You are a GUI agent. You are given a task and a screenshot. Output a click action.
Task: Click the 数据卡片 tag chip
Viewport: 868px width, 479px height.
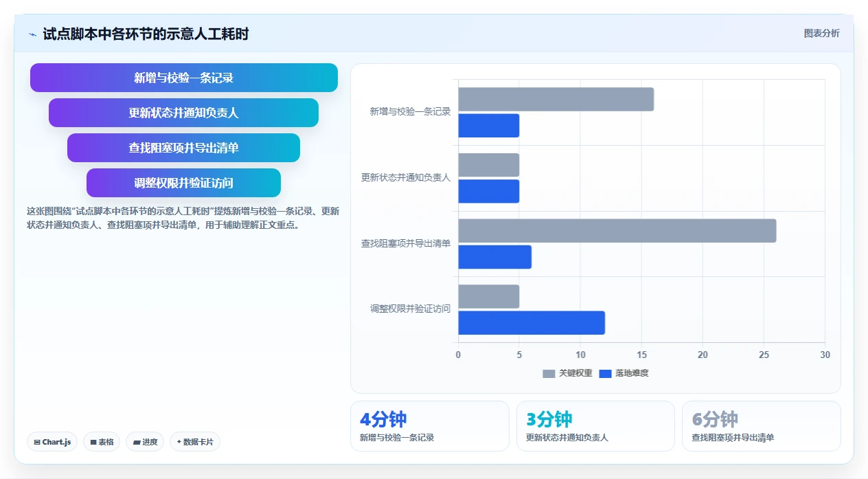(x=195, y=442)
